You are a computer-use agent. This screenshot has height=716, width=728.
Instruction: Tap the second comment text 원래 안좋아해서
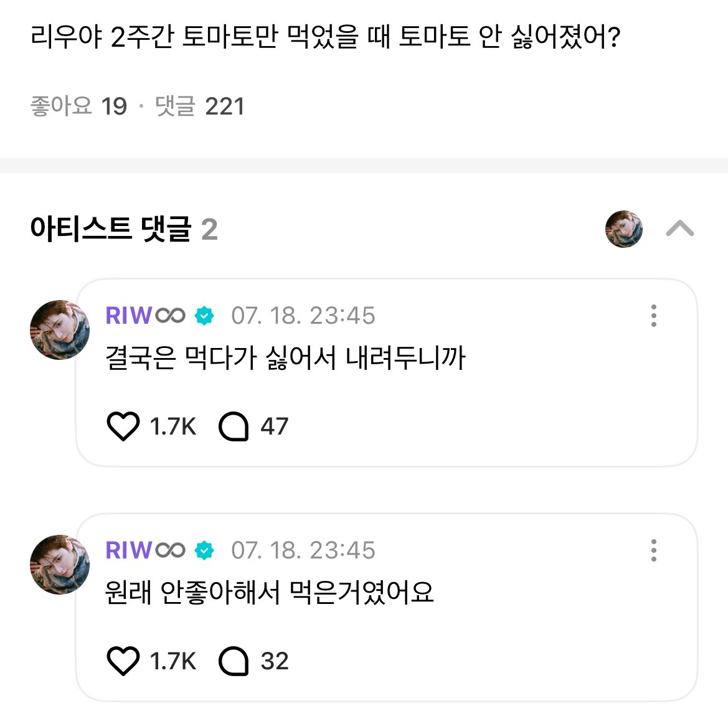[269, 593]
